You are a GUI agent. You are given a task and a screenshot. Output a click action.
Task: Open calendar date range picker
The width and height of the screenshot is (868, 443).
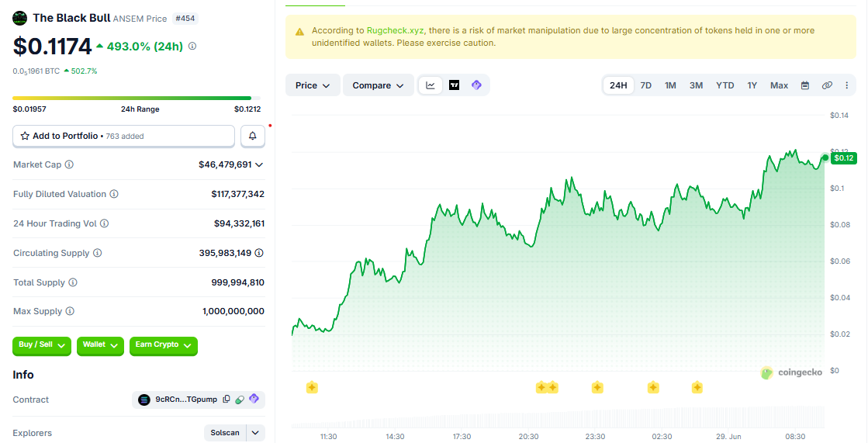805,85
